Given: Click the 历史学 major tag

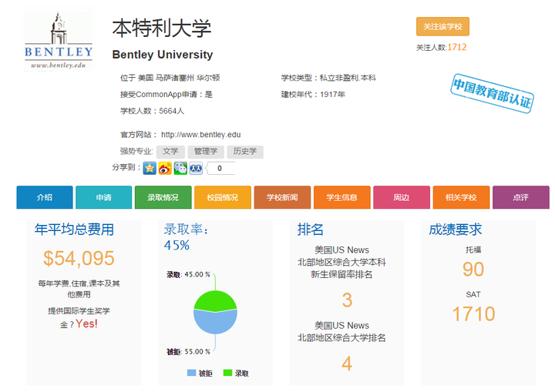Looking at the screenshot, I should (245, 152).
